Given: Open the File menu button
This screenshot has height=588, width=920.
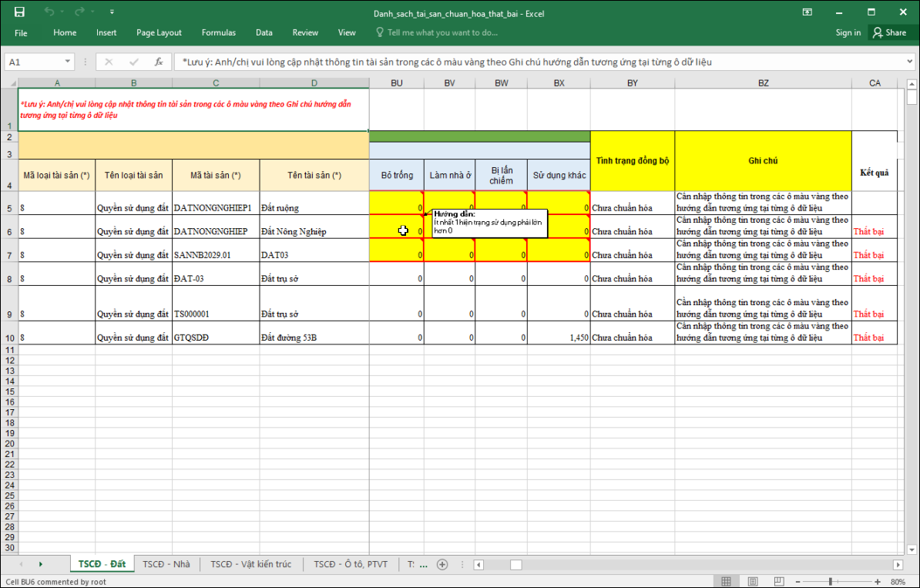Looking at the screenshot, I should [21, 32].
